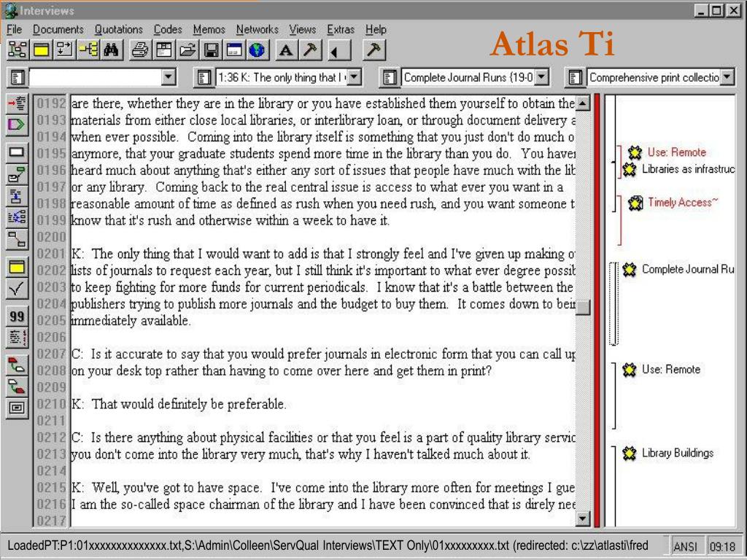Select the black 'Use: Remote' code in margin
This screenshot has width=747, height=560.
[x=671, y=370]
